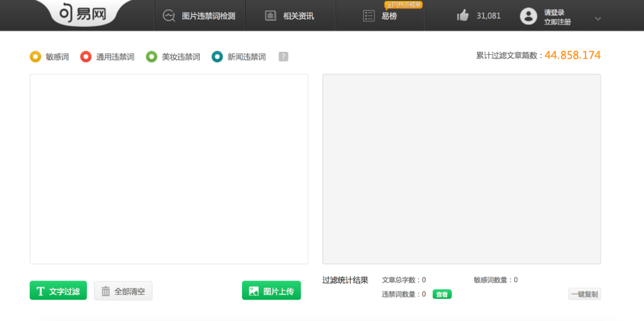
Task: Click inside the left text input area
Action: 169,169
